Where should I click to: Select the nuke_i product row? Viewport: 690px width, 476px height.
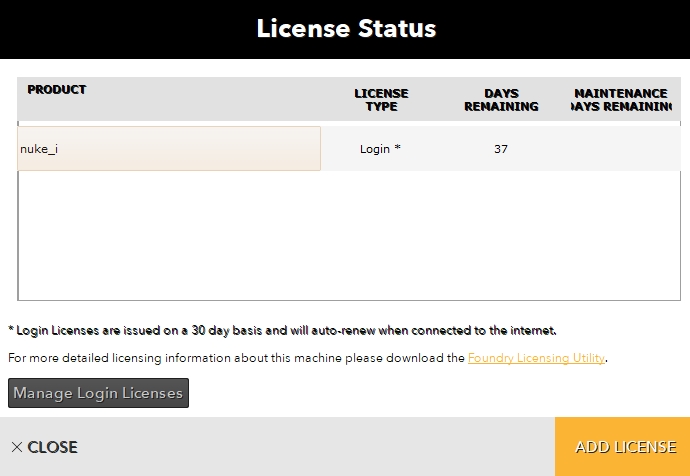pyautogui.click(x=169, y=149)
